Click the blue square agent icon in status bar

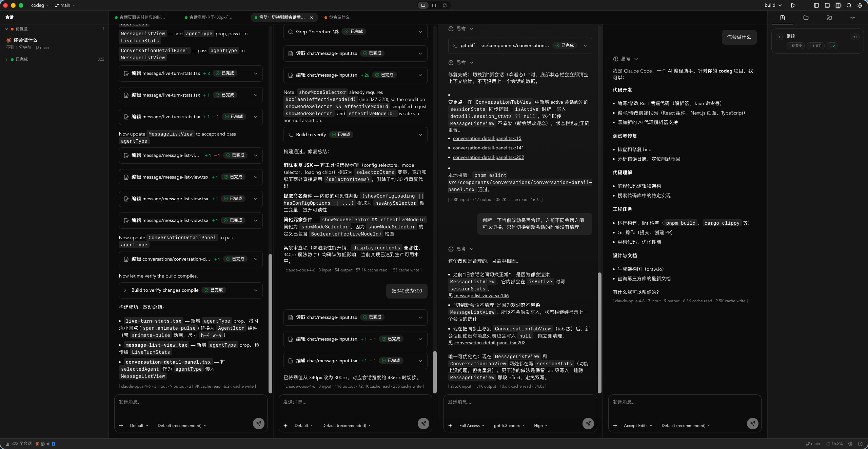click(54, 444)
